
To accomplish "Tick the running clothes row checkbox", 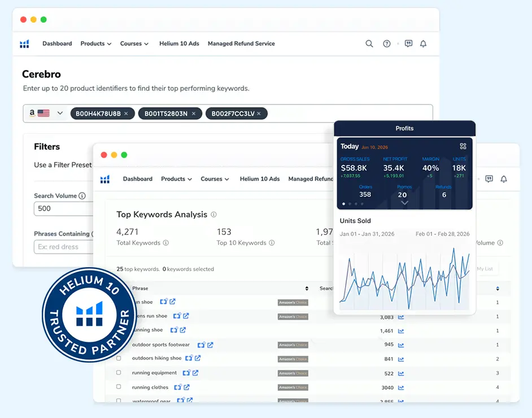I will 119,387.
